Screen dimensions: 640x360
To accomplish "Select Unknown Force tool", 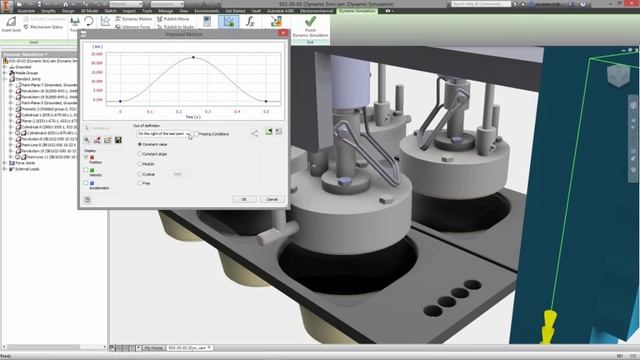I will [x=133, y=27].
